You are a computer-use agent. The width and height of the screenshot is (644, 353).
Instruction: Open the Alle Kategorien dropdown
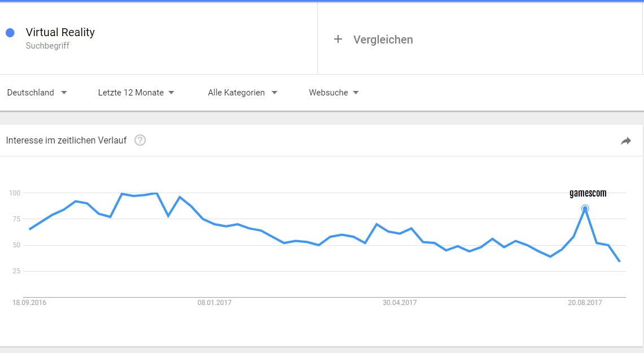click(x=242, y=93)
